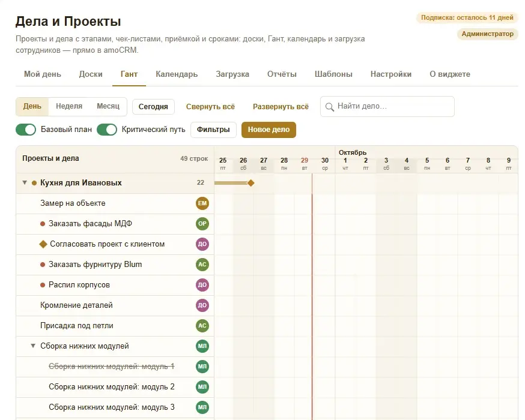Click the AC avatar on Заказать фурнитуру Blum
This screenshot has height=420, width=525.
pos(202,265)
